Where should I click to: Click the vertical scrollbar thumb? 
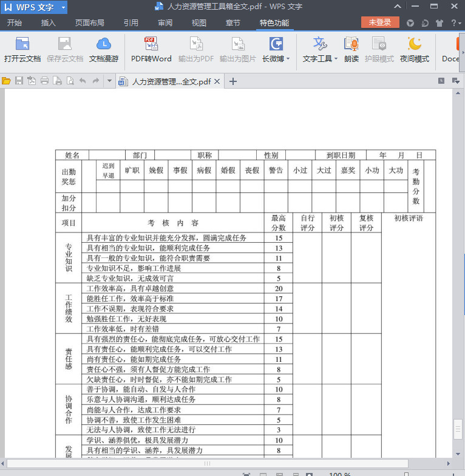(458, 429)
